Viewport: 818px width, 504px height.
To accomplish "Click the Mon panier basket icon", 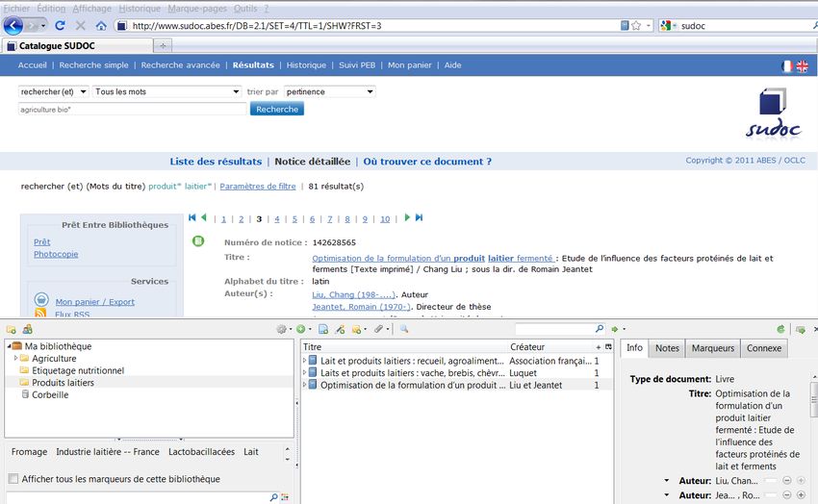I will pyautogui.click(x=41, y=300).
